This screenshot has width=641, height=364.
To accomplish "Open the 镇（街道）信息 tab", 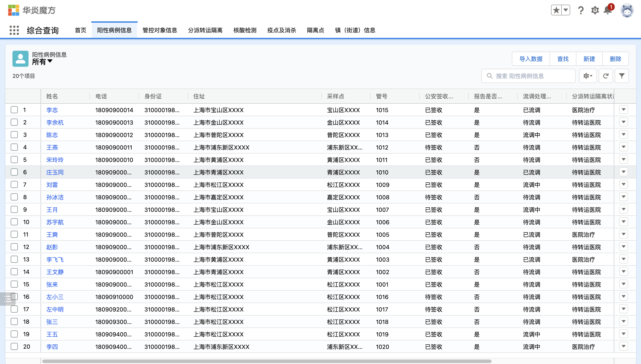I will click(x=355, y=30).
